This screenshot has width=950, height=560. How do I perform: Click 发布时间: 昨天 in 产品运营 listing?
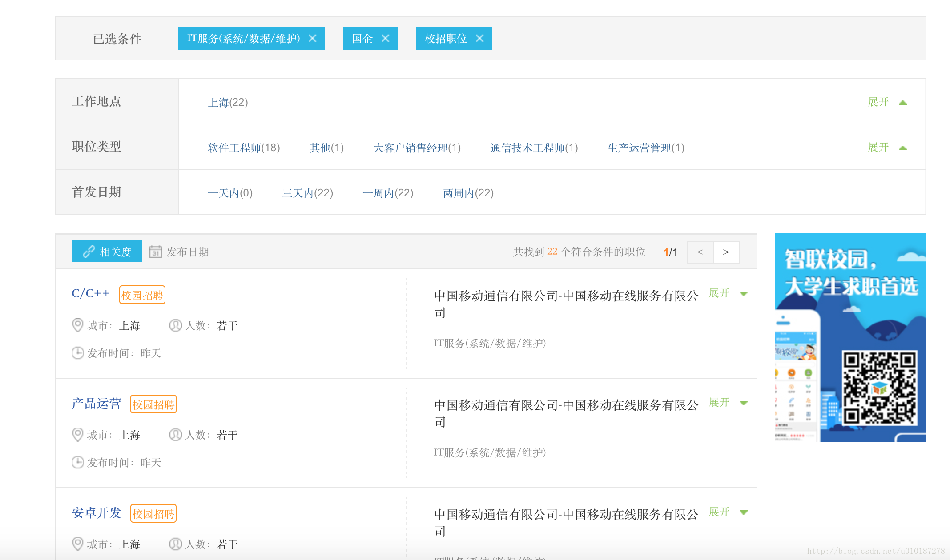click(124, 462)
